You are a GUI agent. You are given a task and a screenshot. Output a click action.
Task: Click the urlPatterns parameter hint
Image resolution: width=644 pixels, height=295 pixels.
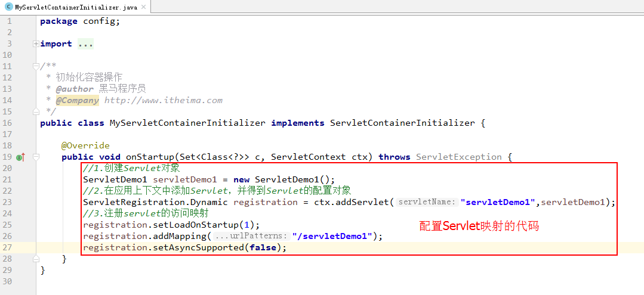pyautogui.click(x=251, y=237)
